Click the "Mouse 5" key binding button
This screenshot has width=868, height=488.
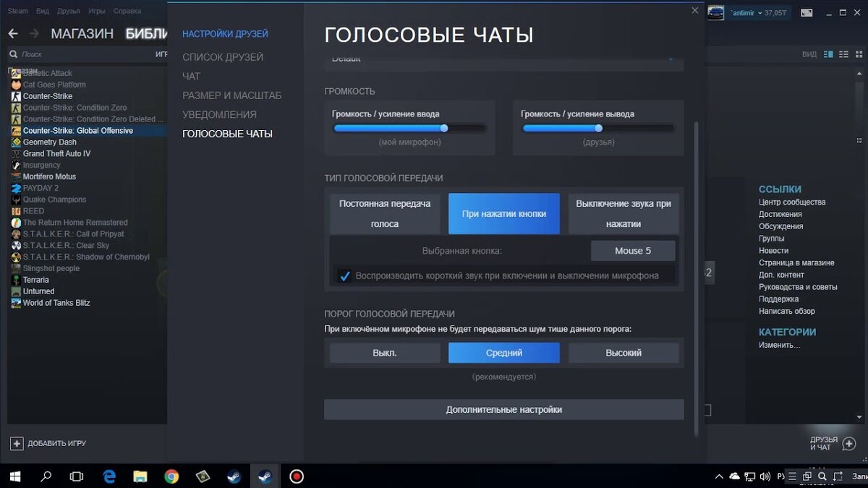click(633, 251)
